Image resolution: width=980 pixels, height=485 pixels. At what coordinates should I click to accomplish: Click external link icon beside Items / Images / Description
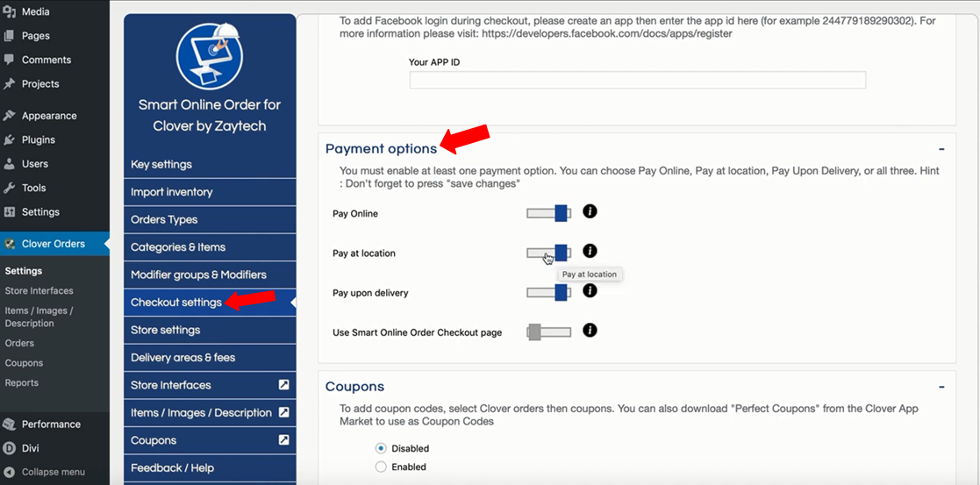283,412
